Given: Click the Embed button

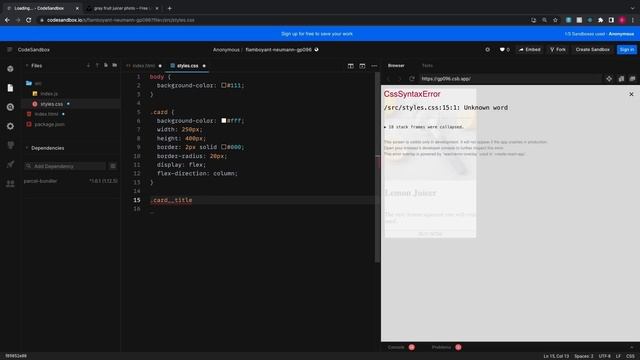Looking at the screenshot, I should tap(529, 49).
